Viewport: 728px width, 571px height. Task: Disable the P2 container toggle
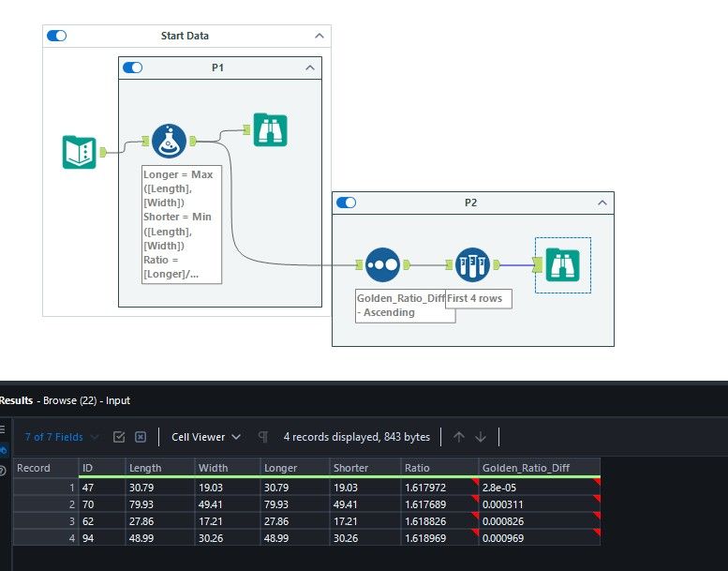tap(347, 203)
